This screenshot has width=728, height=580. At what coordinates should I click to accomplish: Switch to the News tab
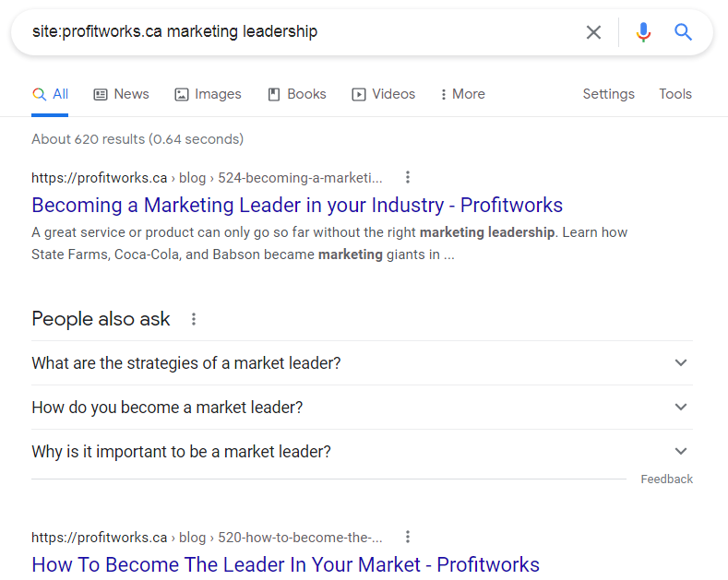(121, 94)
